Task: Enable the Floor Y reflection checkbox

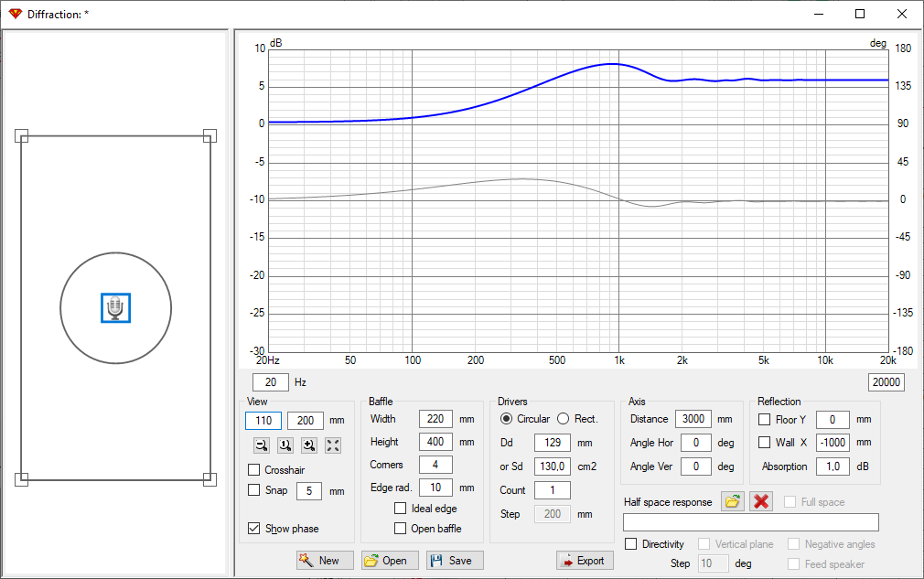Action: click(x=764, y=419)
